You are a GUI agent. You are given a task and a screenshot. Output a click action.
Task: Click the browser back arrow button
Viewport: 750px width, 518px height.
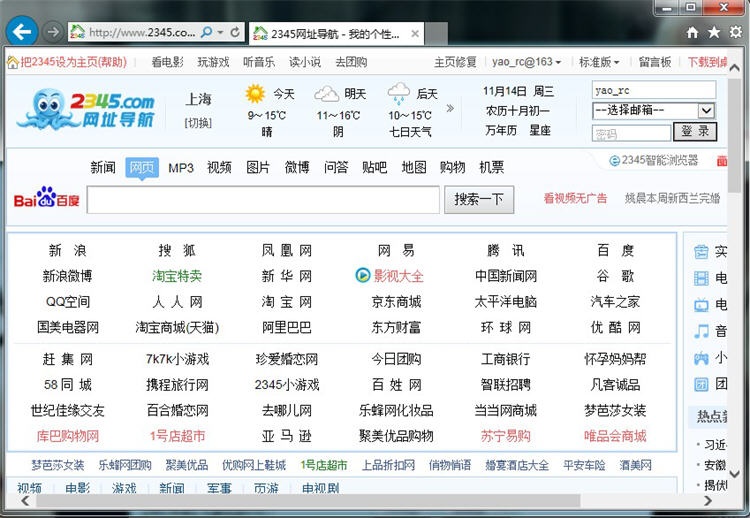tap(21, 32)
